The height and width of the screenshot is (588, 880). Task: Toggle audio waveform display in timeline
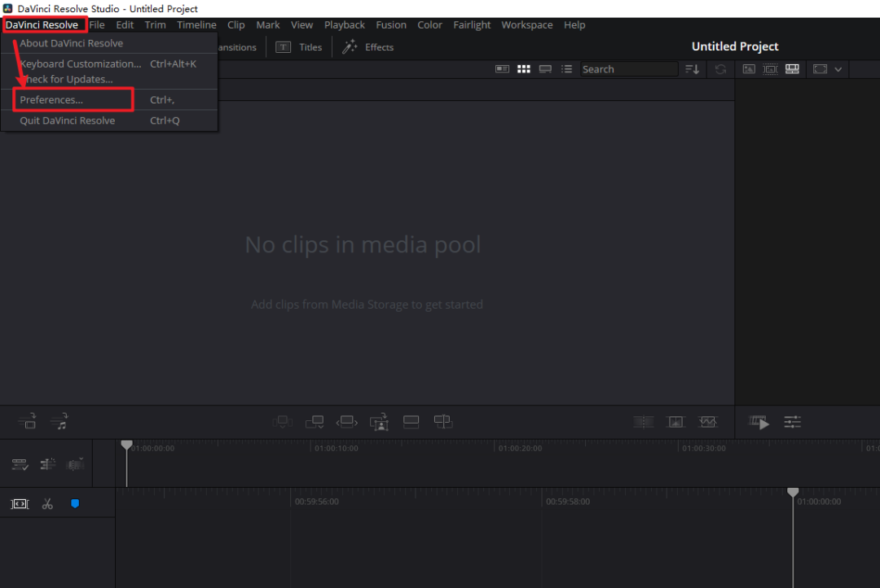pos(75,464)
